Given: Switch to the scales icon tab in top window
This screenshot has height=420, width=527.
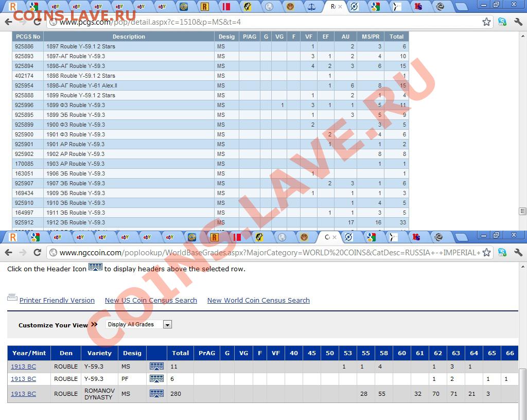Looking at the screenshot, I should (311, 7).
